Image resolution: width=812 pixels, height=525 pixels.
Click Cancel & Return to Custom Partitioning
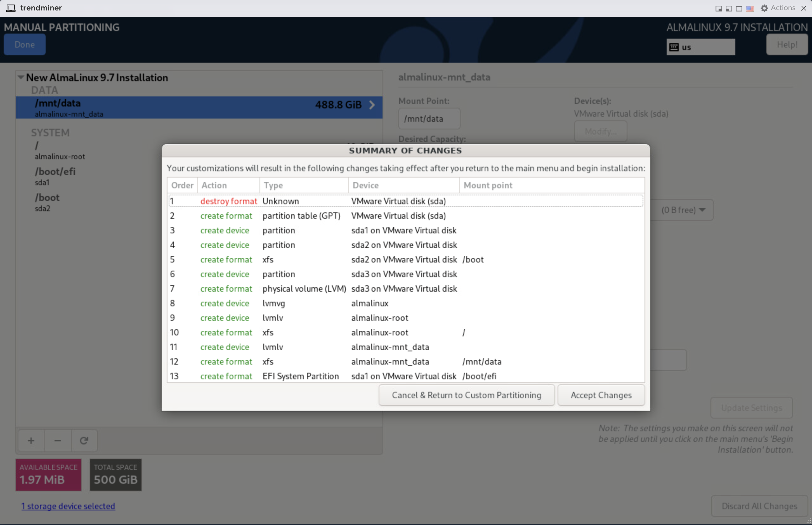coord(466,395)
